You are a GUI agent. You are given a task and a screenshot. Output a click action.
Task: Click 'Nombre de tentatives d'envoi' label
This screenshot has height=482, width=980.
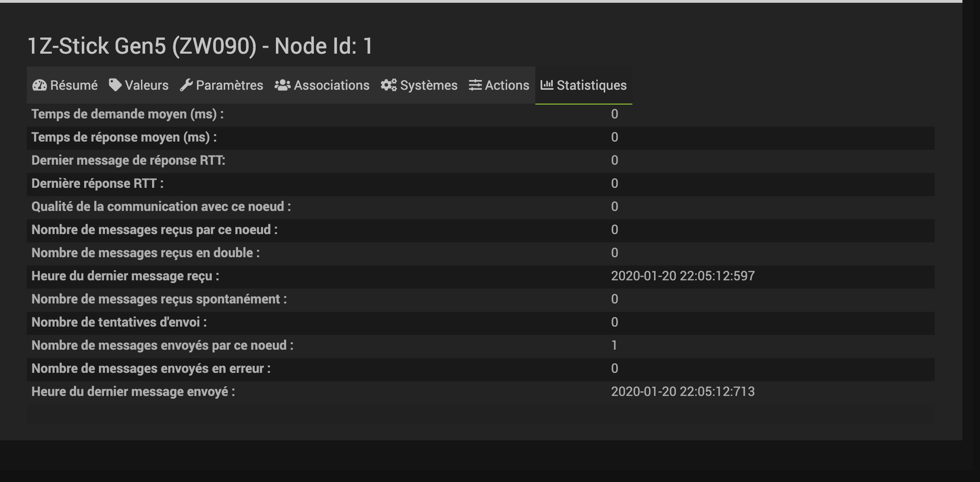tap(119, 322)
